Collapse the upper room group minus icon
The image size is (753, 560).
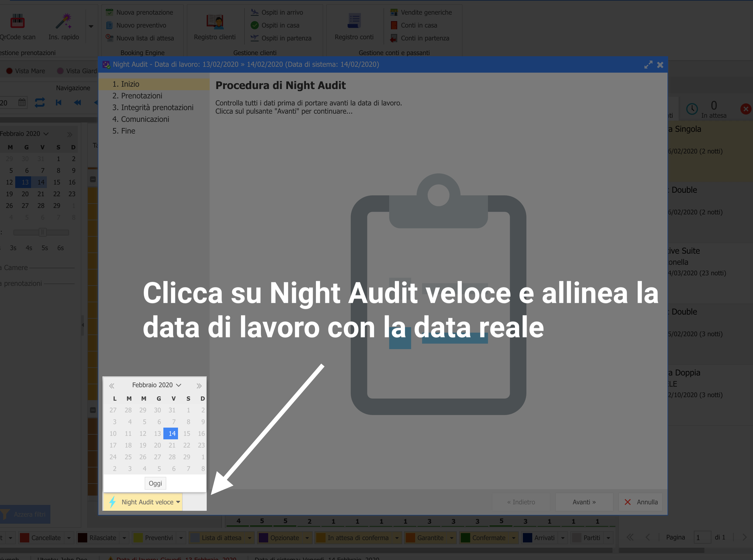tap(93, 179)
